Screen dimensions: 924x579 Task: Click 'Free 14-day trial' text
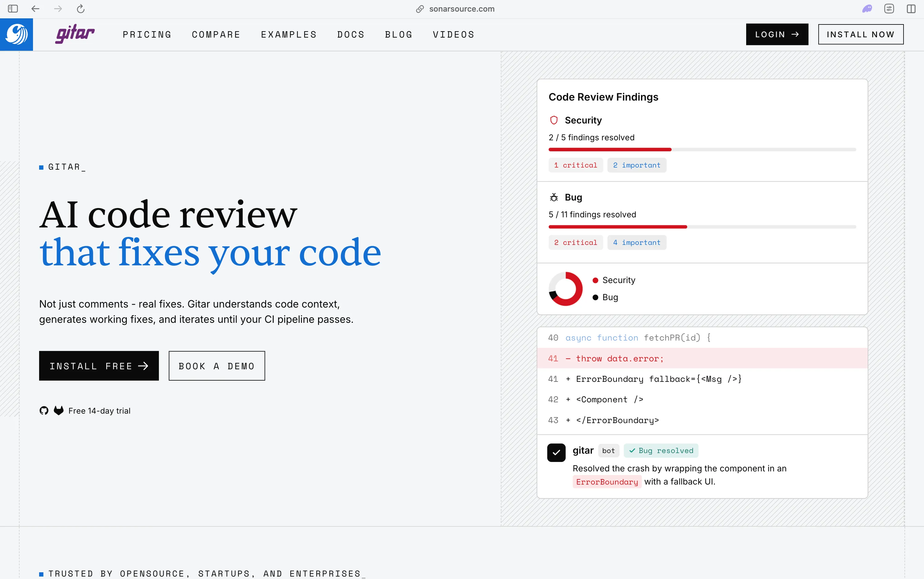[x=99, y=411]
